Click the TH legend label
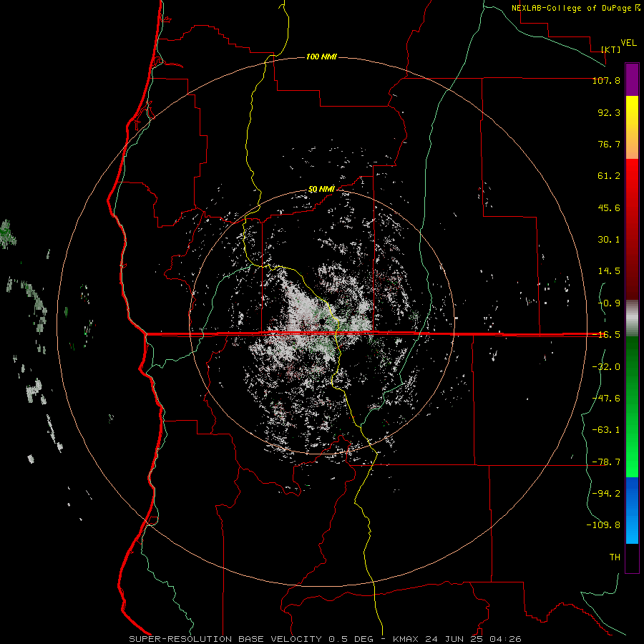This screenshot has height=644, width=644. click(x=615, y=557)
